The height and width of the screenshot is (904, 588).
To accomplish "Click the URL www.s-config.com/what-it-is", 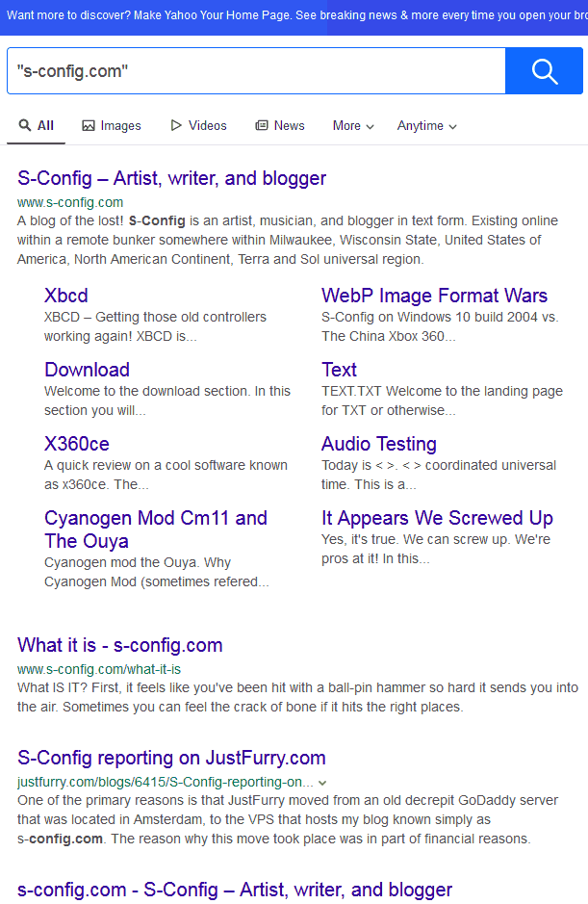I will 99,669.
